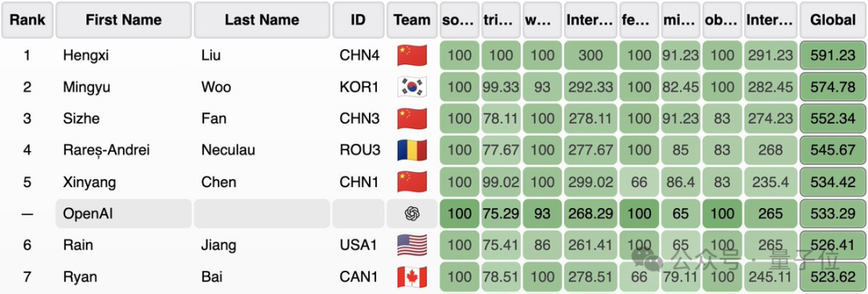Select the 591.23 global score cell

(x=833, y=55)
